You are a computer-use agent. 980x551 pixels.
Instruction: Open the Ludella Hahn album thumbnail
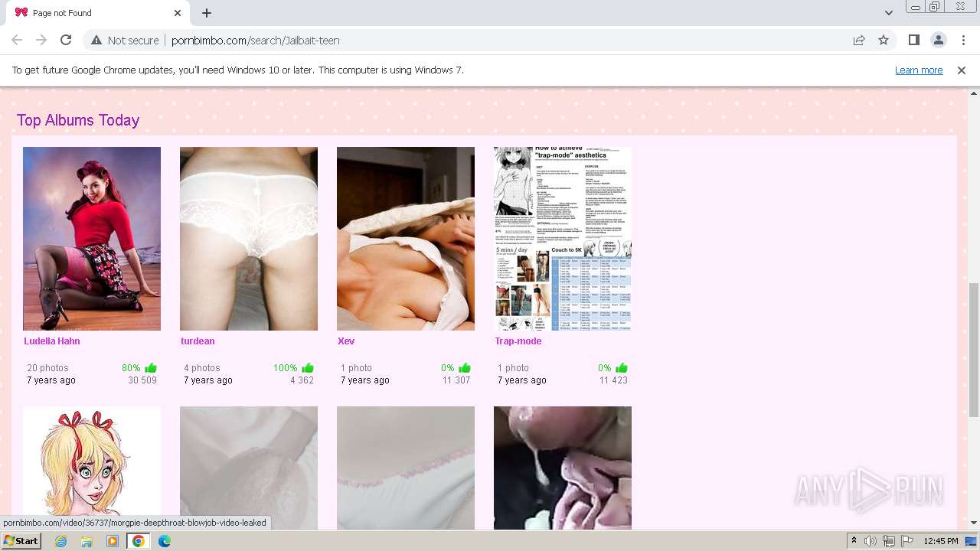coord(92,239)
